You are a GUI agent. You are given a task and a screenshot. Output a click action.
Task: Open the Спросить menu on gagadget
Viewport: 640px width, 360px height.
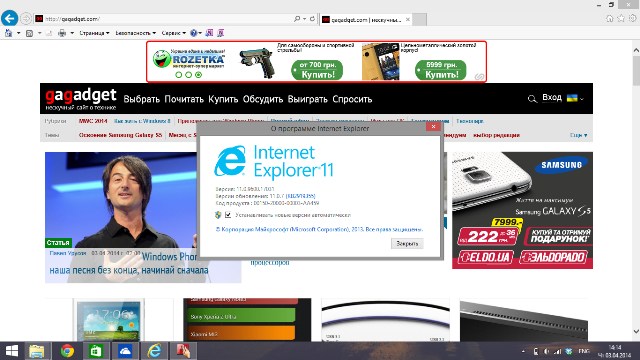[352, 99]
